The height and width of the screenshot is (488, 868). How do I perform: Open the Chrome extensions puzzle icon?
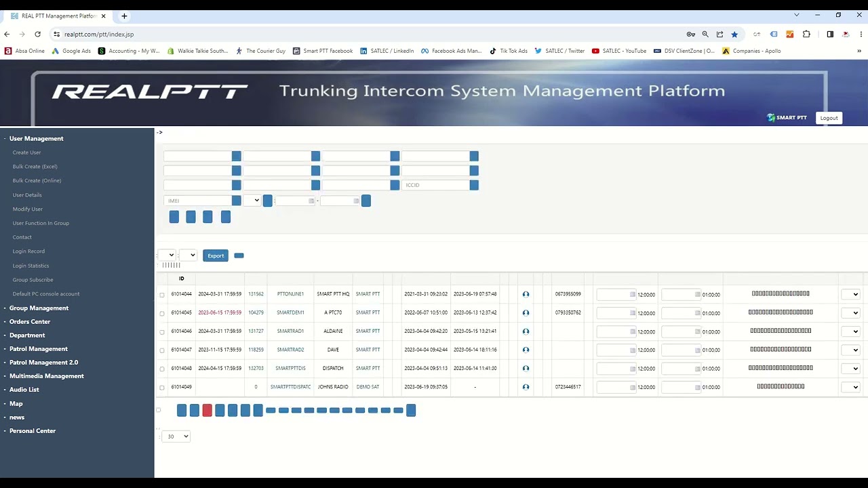806,34
